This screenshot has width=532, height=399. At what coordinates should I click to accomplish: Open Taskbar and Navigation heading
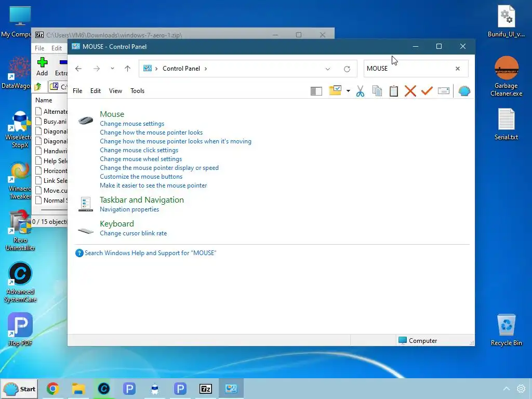click(x=142, y=200)
